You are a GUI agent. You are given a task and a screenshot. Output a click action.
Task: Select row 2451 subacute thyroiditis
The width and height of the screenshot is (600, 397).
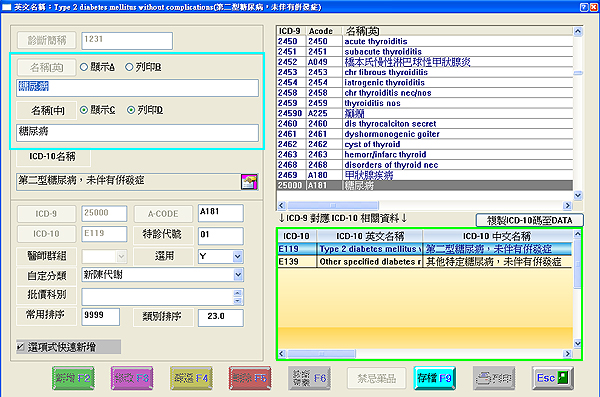(x=425, y=52)
